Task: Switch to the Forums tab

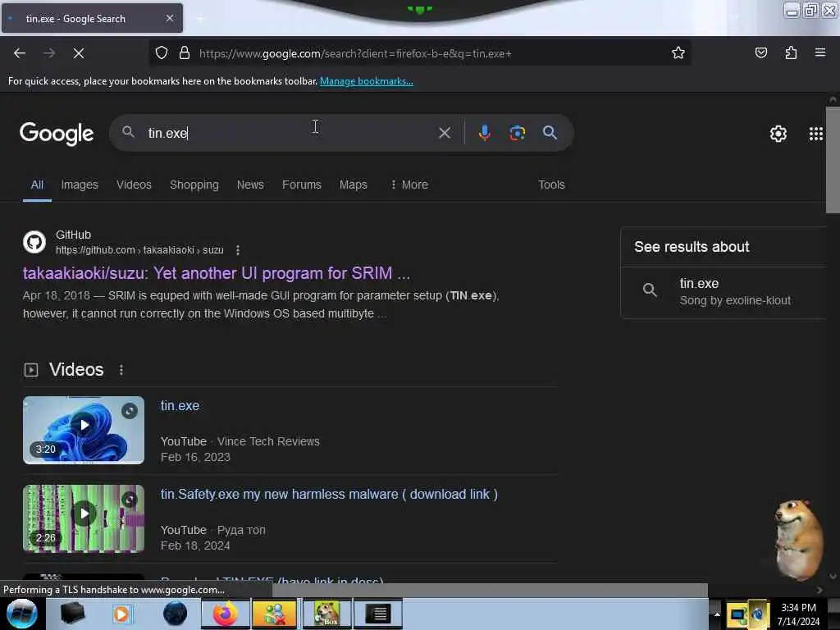Action: click(302, 185)
